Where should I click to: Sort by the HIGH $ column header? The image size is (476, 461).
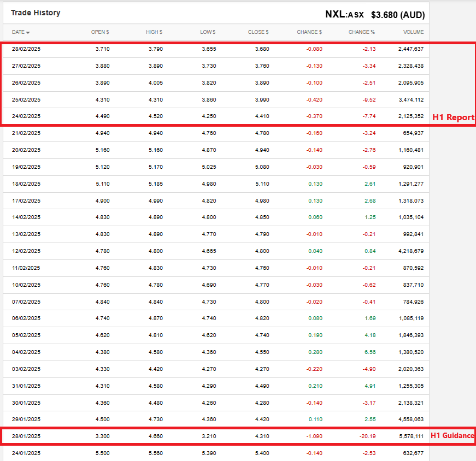point(155,32)
